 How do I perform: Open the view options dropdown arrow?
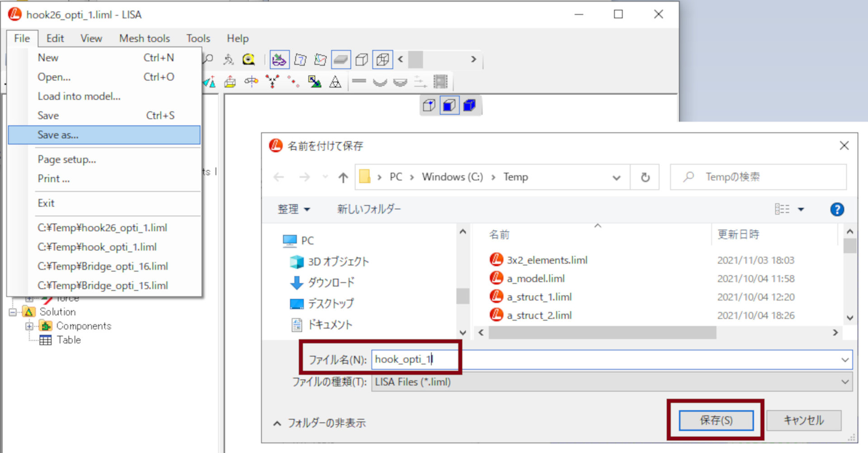click(x=801, y=209)
